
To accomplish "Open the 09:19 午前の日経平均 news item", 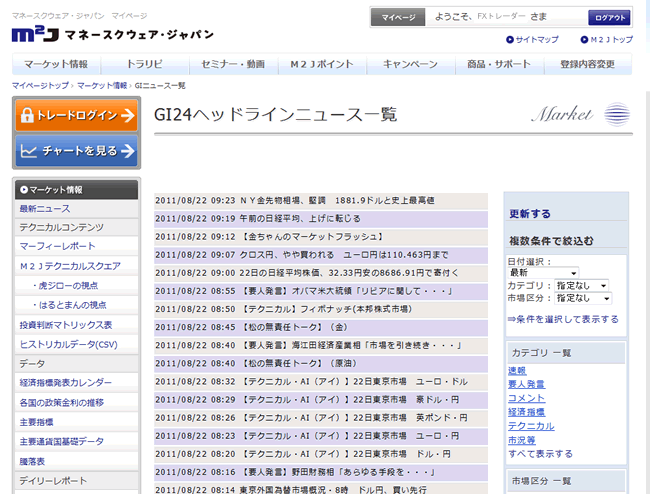I will (321, 219).
